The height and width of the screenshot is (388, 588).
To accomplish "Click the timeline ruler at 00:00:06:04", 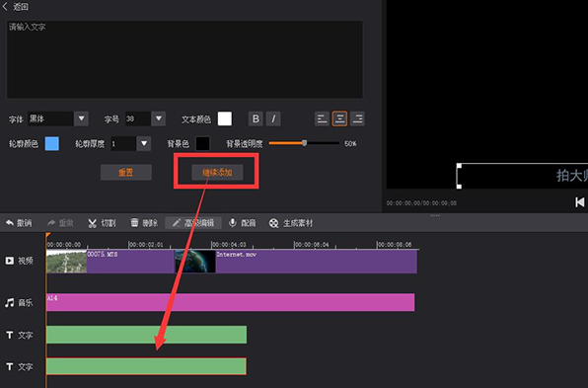I will coord(312,245).
